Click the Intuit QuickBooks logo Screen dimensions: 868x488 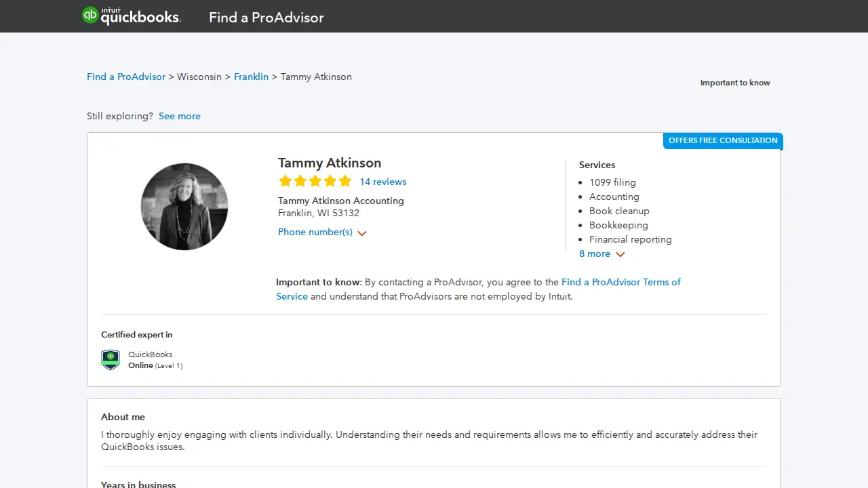(x=131, y=16)
